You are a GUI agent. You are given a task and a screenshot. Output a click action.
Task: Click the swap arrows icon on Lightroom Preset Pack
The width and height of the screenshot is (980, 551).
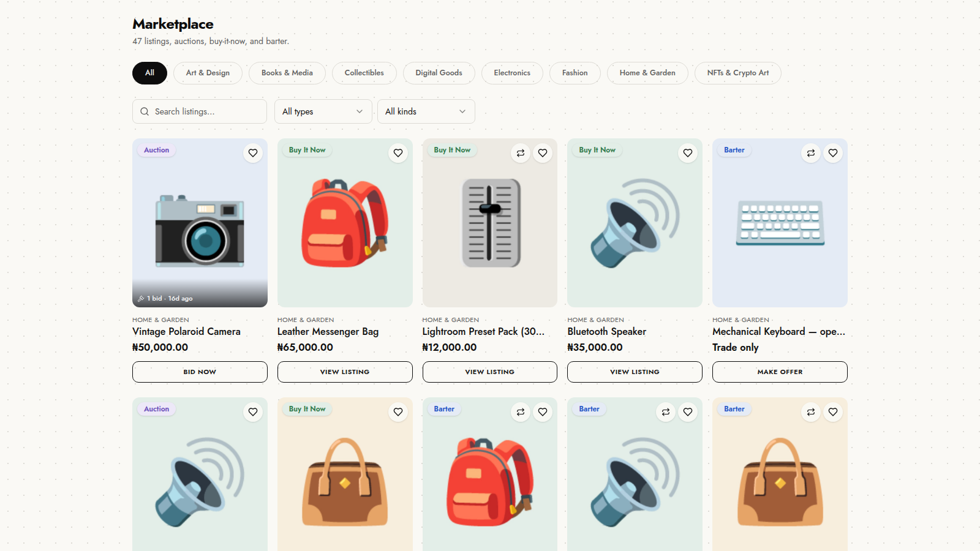click(x=521, y=153)
